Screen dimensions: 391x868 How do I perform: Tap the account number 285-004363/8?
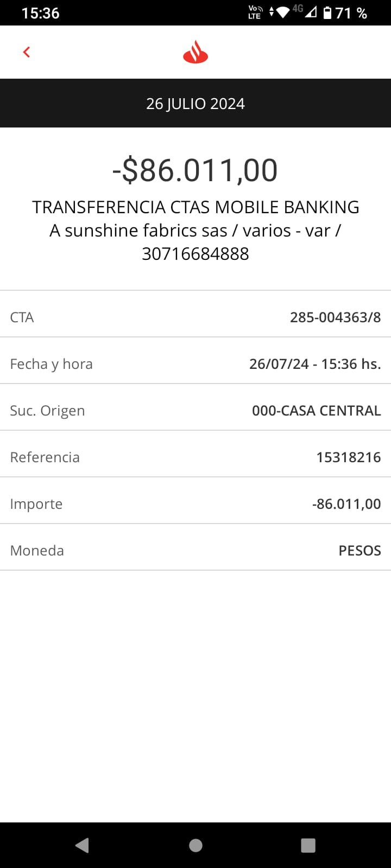click(335, 317)
